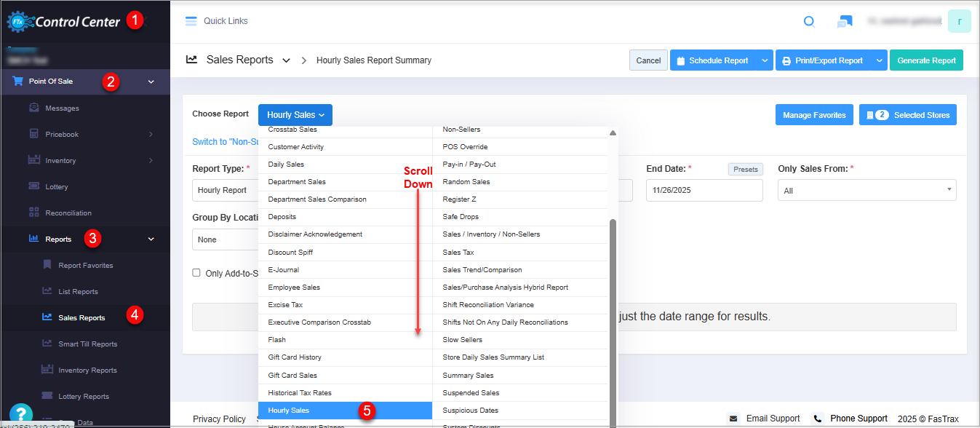The height and width of the screenshot is (428, 980).
Task: Open Inventory from the sidebar
Action: pyautogui.click(x=62, y=161)
